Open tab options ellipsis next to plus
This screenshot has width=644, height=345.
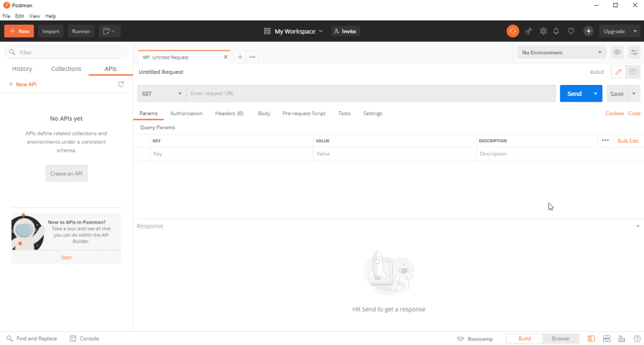pos(252,57)
